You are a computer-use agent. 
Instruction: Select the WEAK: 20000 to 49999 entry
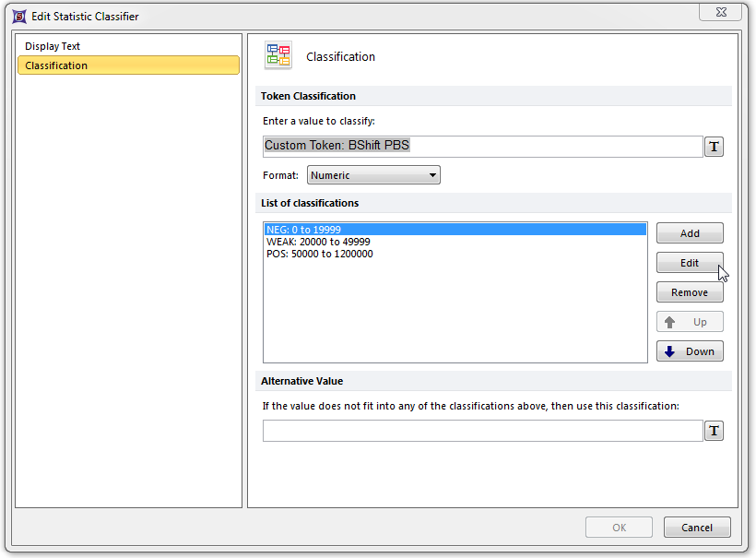click(318, 242)
